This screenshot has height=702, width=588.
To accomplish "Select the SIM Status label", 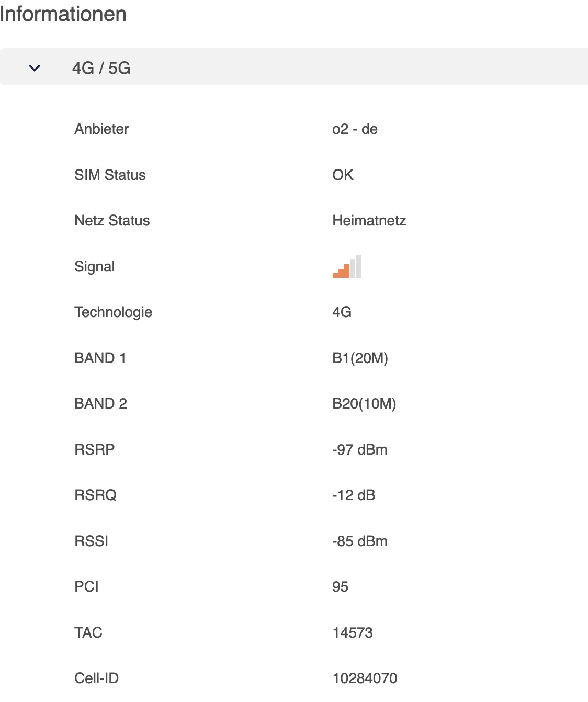I will tap(110, 175).
